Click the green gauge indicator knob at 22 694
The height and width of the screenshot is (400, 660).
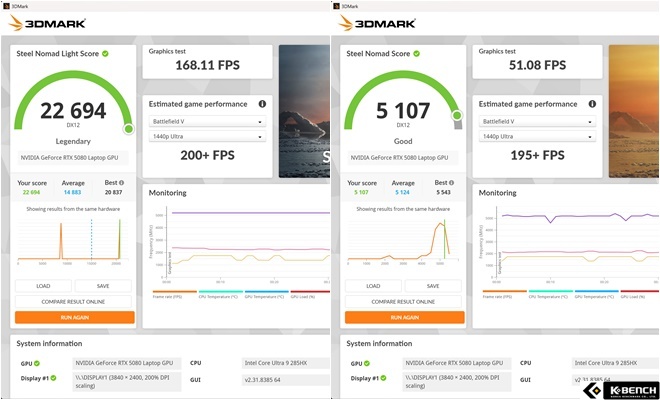(129, 128)
